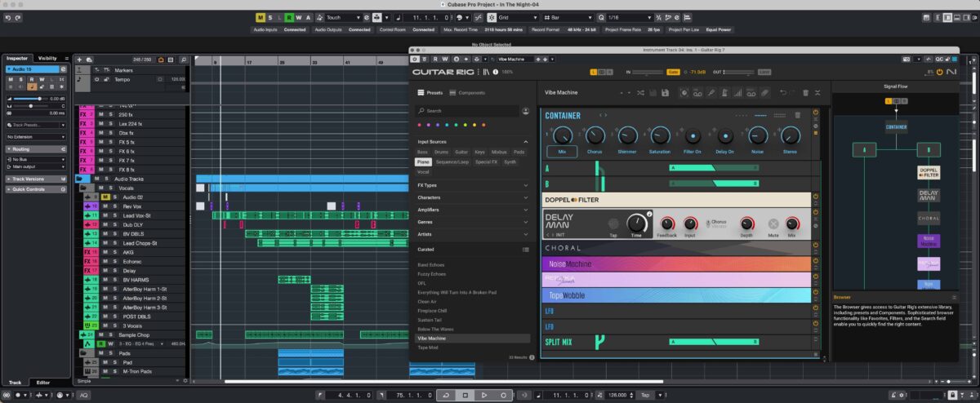Click the Stop button in Cubase transport

[465, 395]
